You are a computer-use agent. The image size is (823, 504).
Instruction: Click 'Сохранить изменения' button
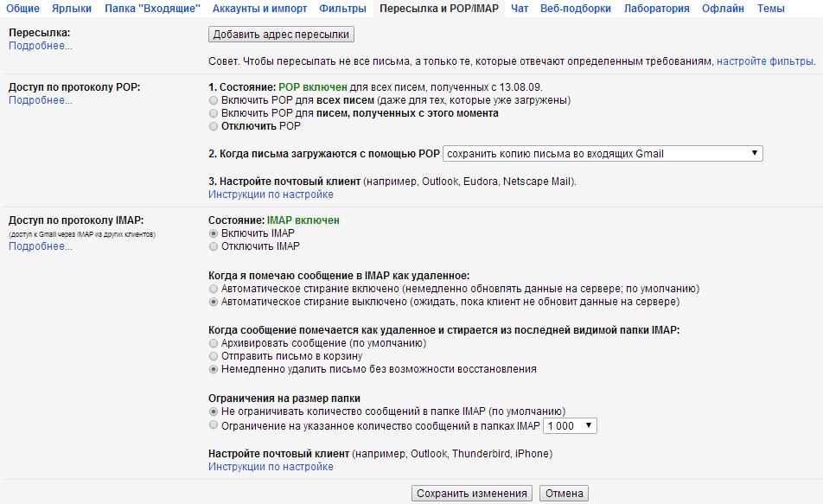pos(472,494)
